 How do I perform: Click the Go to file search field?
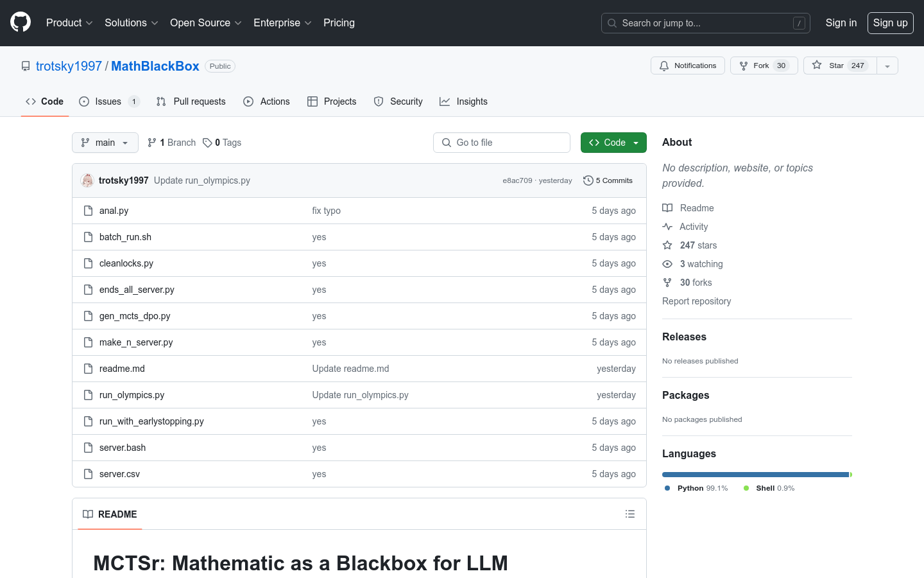501,142
